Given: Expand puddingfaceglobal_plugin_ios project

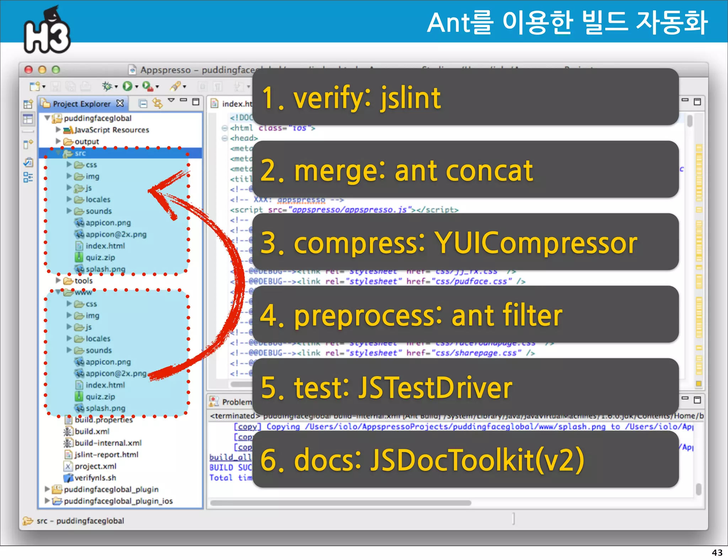Looking at the screenshot, I should click(x=47, y=501).
